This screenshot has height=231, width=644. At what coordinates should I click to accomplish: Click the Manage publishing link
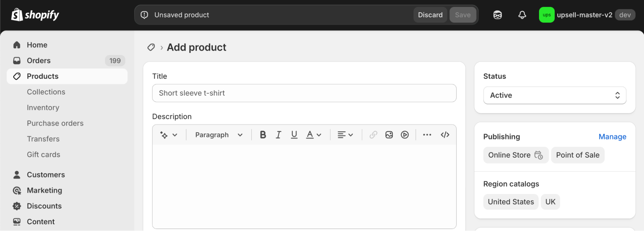(x=612, y=137)
